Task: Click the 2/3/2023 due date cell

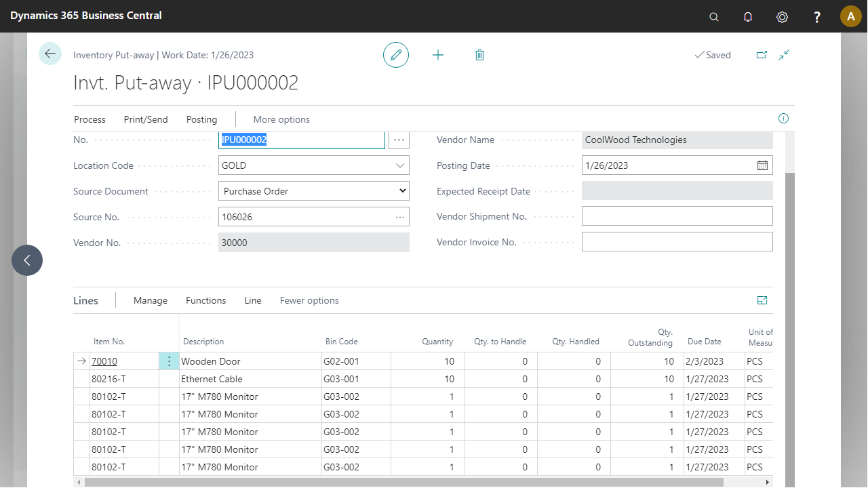Action: pyautogui.click(x=714, y=361)
